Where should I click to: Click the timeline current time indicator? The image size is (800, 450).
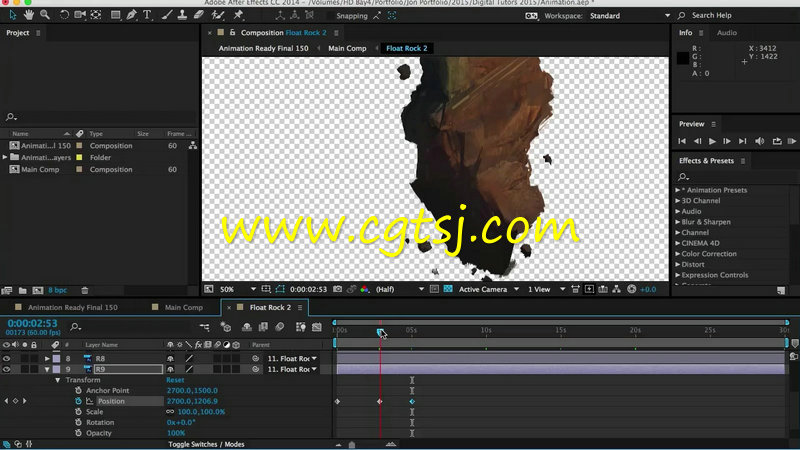click(380, 332)
